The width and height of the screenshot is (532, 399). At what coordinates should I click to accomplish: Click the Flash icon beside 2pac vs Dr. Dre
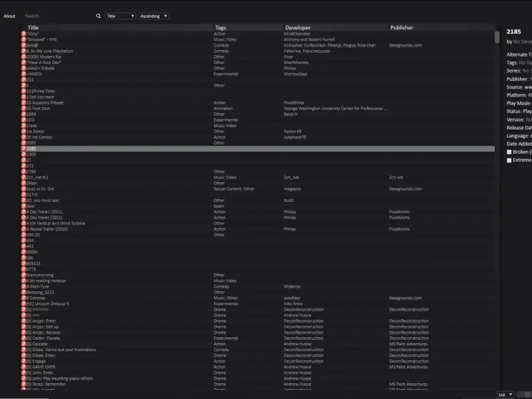point(23,189)
